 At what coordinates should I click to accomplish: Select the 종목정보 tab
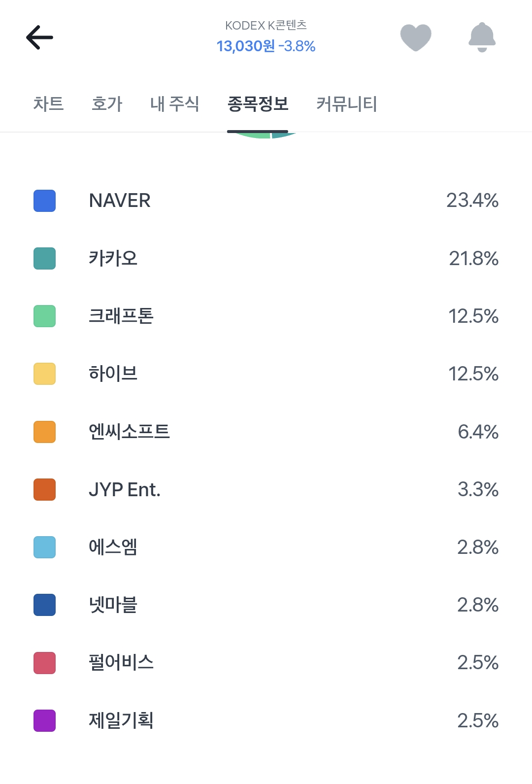258,104
